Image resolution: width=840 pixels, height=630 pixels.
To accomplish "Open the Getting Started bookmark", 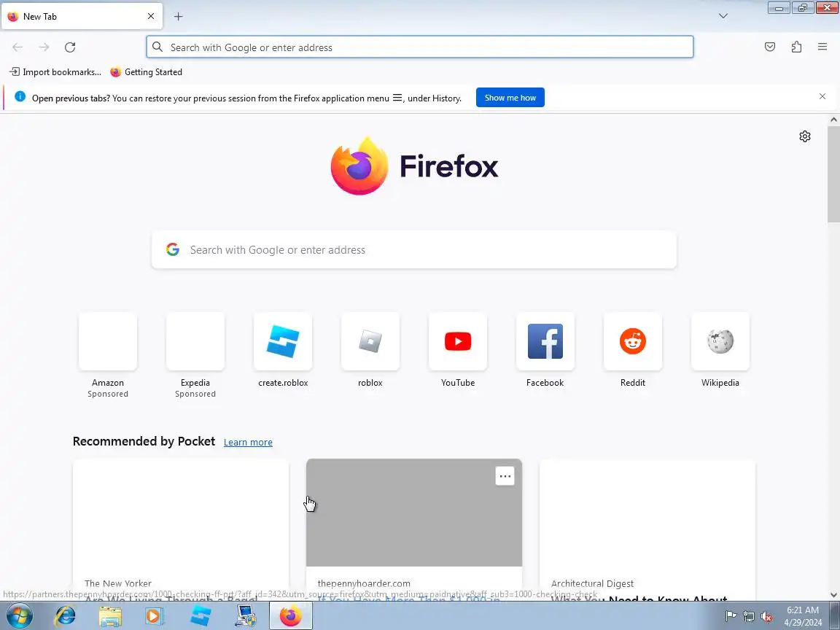I will click(146, 71).
